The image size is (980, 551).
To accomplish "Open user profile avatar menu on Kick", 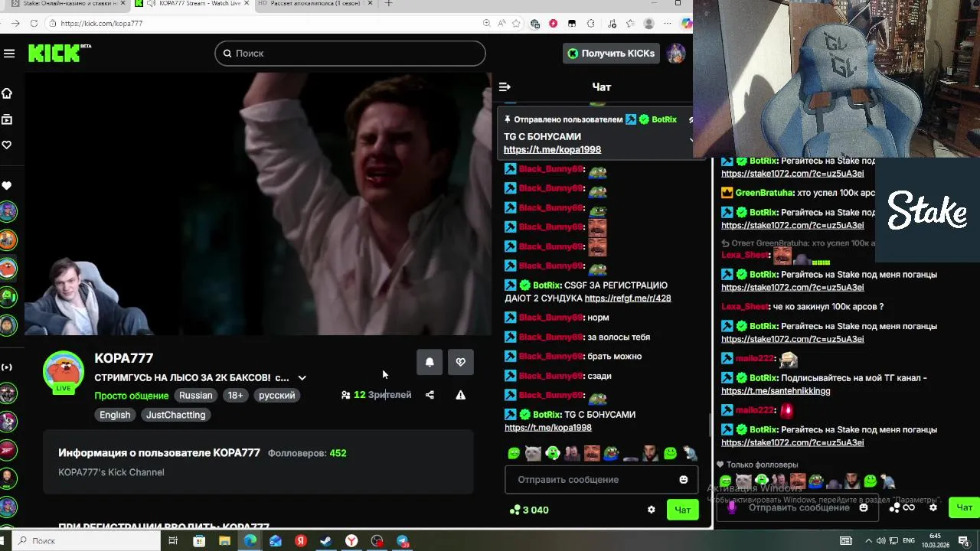I will (675, 54).
